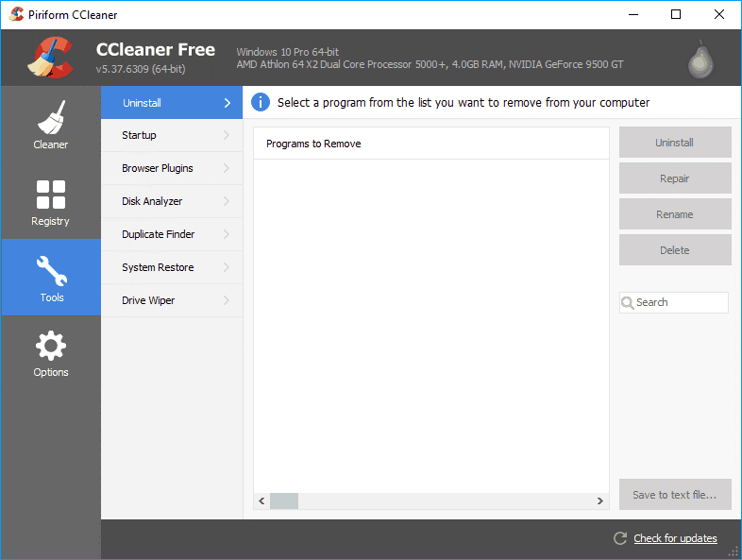This screenshot has height=560, width=742.
Task: Switch to System Restore
Action: coord(158,267)
